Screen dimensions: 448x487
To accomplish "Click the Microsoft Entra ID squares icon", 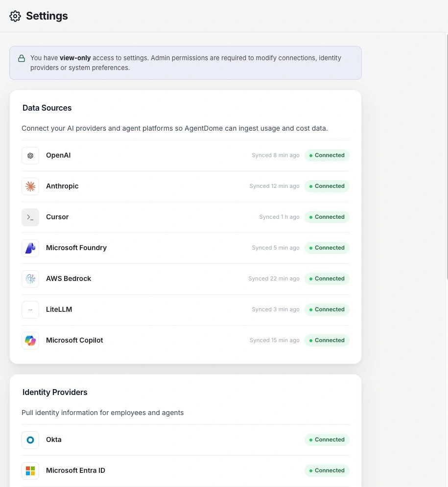I will coord(30,470).
